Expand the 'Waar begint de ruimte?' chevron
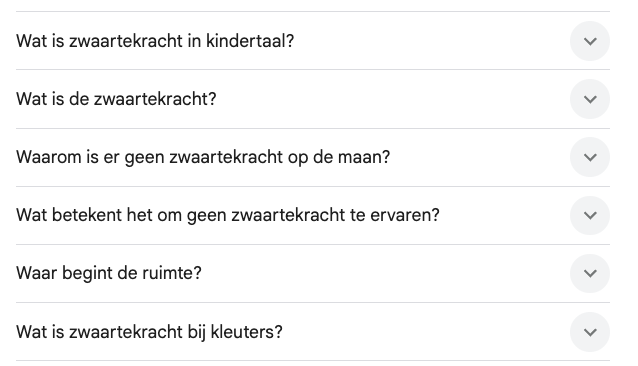 pyautogui.click(x=590, y=273)
